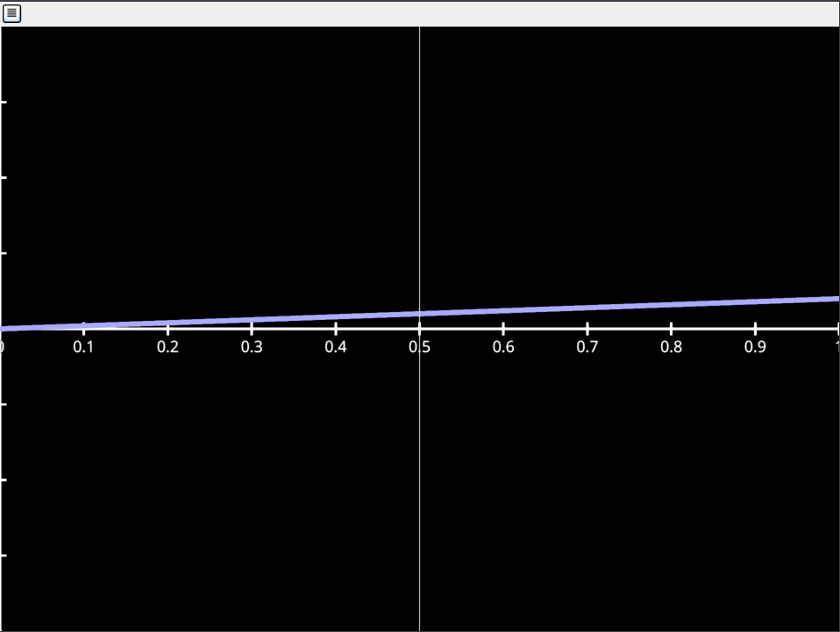The image size is (840, 632).
Task: Click the blue curve where it crosses the vertical line
Action: (419, 313)
